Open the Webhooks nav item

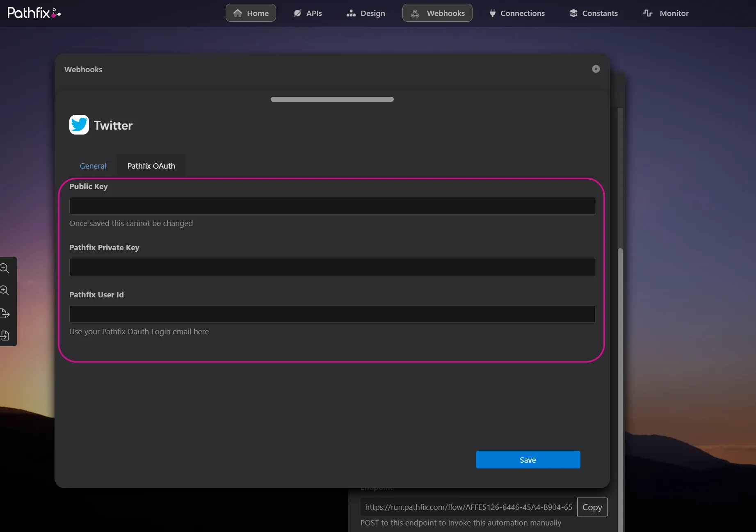click(437, 13)
